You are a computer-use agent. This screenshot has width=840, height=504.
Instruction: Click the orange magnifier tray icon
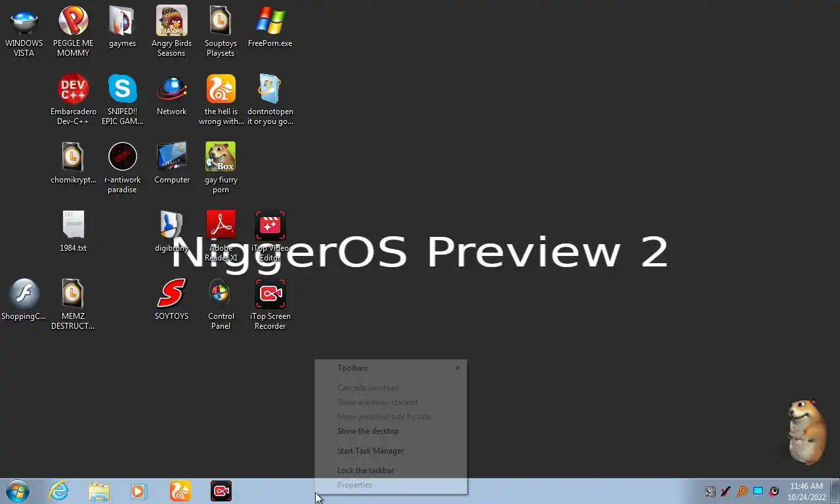point(742,491)
